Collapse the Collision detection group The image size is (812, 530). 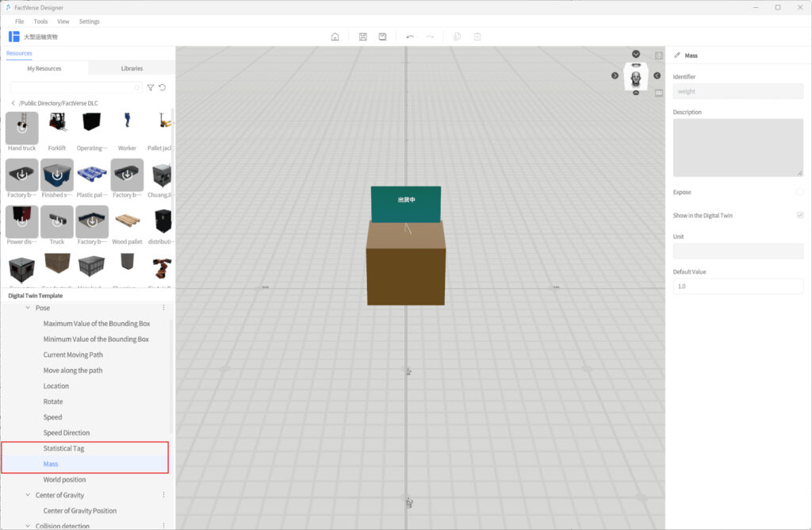28,526
